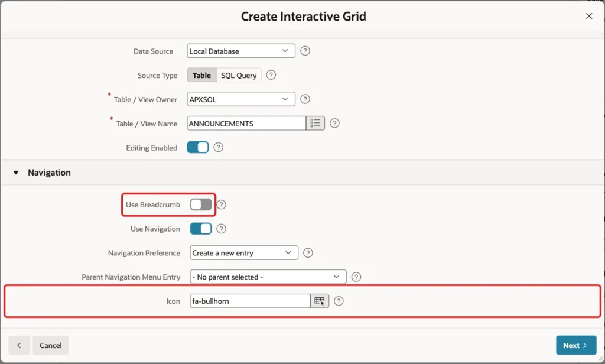The image size is (605, 364).
Task: Open the Table / View Owner dropdown
Action: point(241,99)
